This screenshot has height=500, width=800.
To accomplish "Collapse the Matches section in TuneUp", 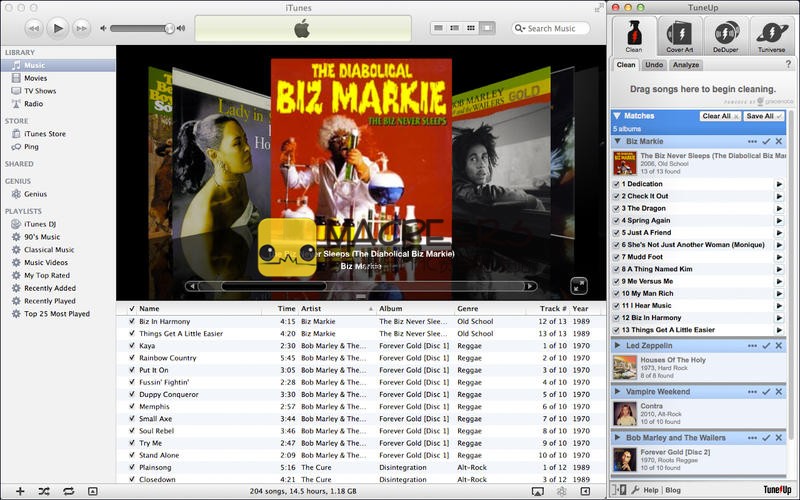I will (x=617, y=116).
